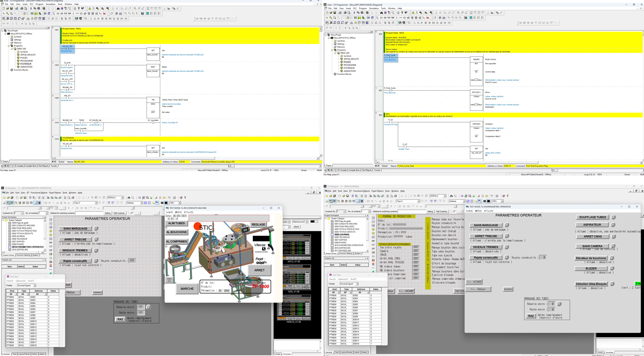Select 0017:ENTREES BIS in Project Workspace tree
The image size is (644, 356).
(x=342, y=251)
